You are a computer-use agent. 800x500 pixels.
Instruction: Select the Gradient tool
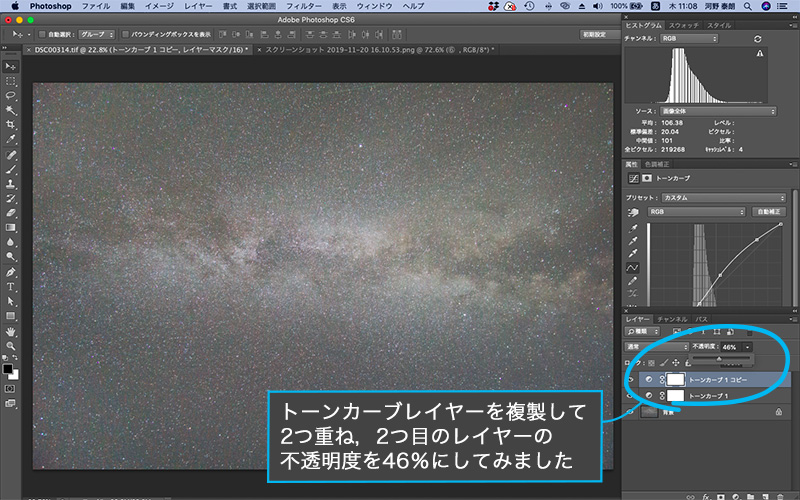click(x=10, y=228)
